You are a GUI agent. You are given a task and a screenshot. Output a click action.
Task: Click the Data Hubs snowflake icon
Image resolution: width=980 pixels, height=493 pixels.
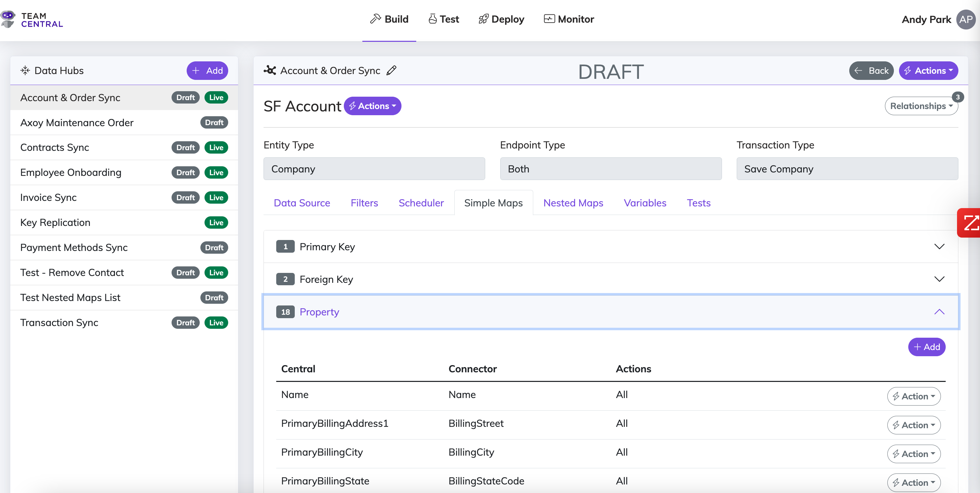[x=25, y=71]
